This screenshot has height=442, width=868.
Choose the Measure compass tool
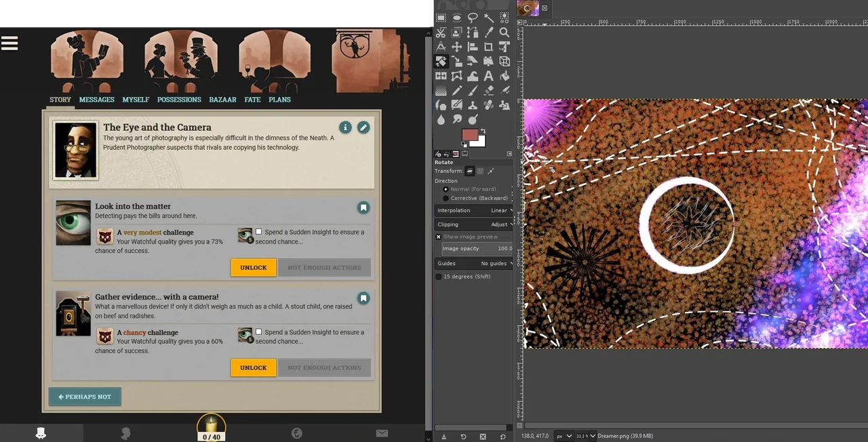point(441,47)
